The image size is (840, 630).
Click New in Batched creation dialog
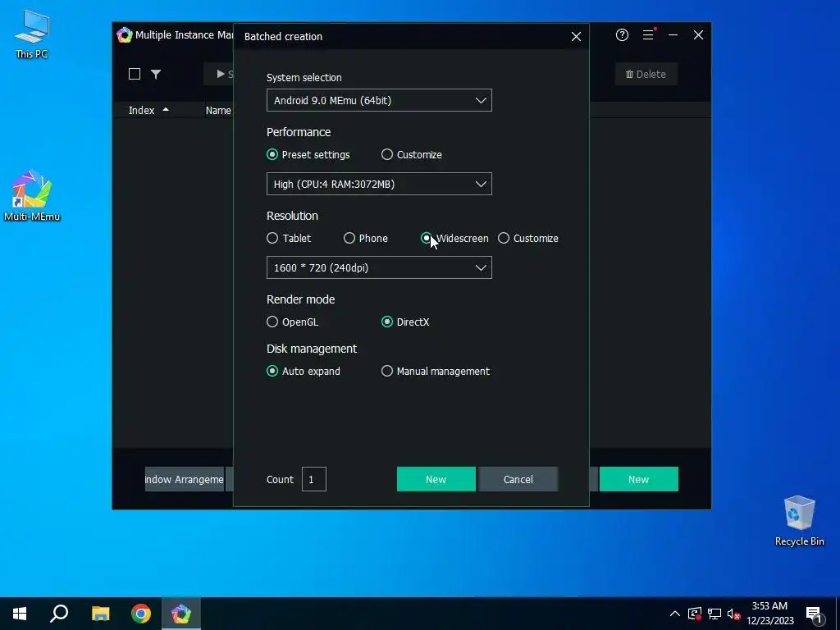pyautogui.click(x=436, y=479)
